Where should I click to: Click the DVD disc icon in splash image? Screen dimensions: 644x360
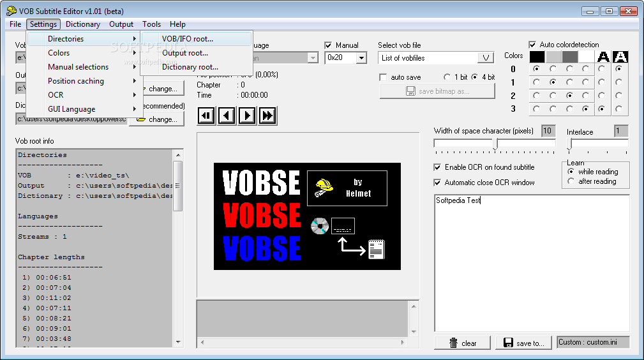tap(320, 226)
